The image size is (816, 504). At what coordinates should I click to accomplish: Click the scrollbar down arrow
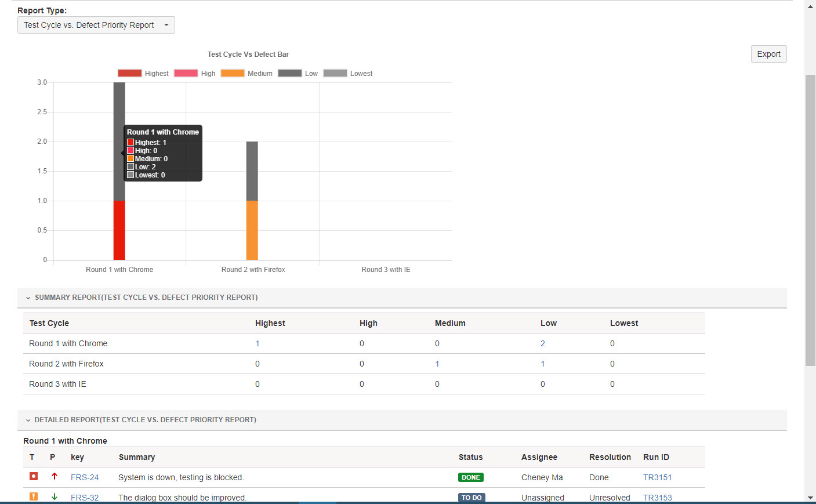[x=810, y=498]
